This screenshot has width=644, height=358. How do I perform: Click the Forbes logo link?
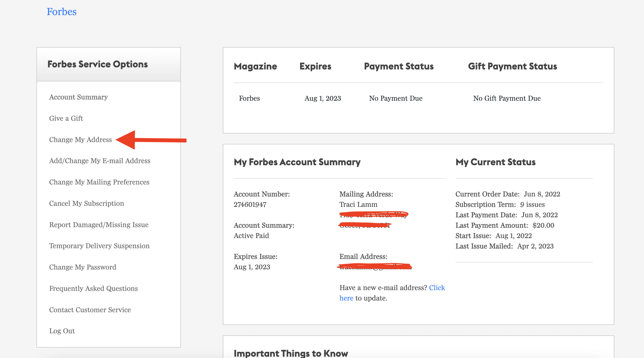tap(61, 12)
